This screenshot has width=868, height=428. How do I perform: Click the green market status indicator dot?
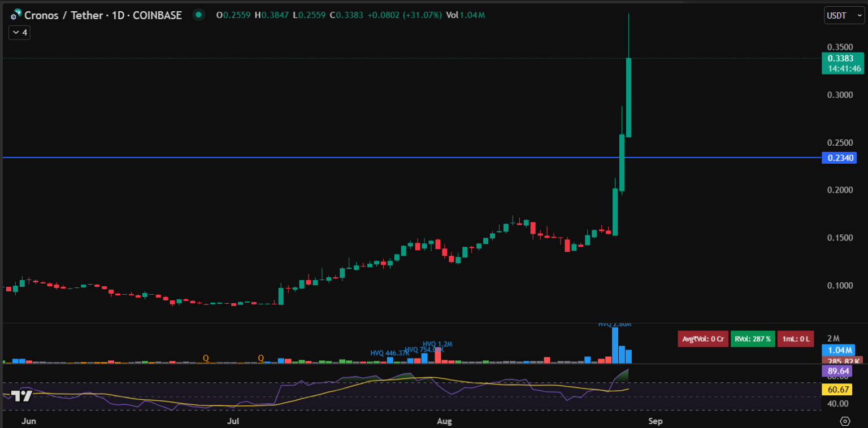click(198, 15)
